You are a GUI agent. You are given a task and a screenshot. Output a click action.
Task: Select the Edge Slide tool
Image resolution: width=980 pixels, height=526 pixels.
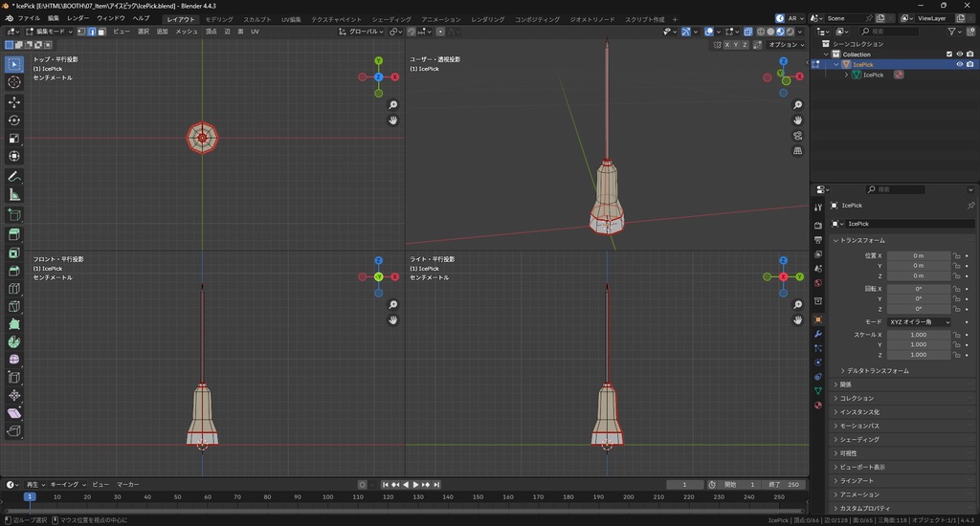coord(13,378)
